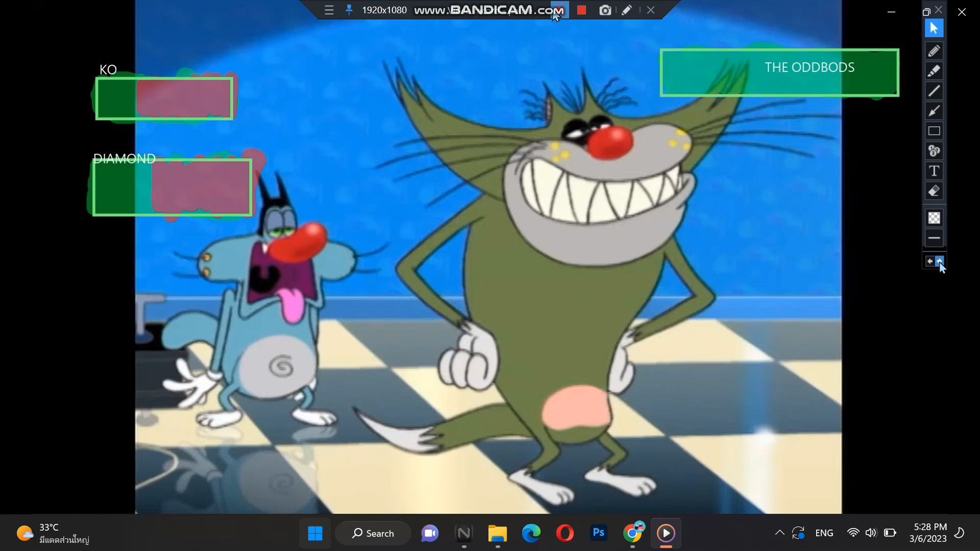Toggle Bandicam drawing mode pencil icon
Screen dimensions: 980x551
[x=627, y=10]
